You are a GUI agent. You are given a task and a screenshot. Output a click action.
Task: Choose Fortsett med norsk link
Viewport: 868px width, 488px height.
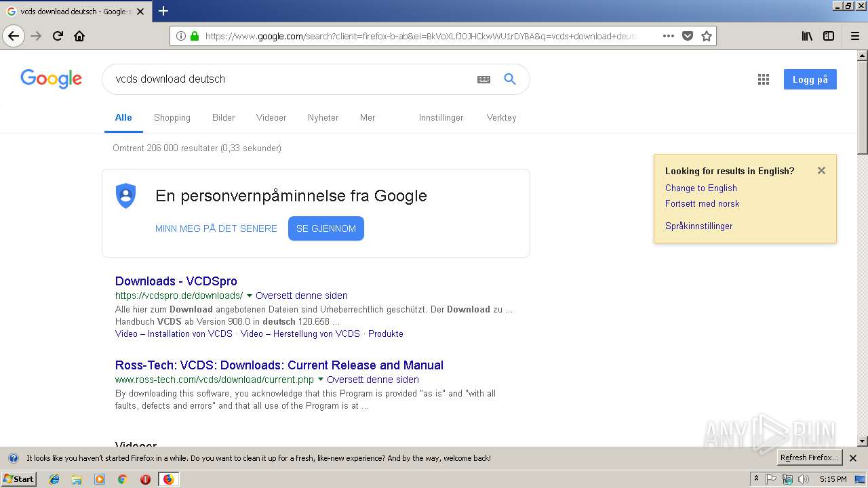tap(703, 203)
